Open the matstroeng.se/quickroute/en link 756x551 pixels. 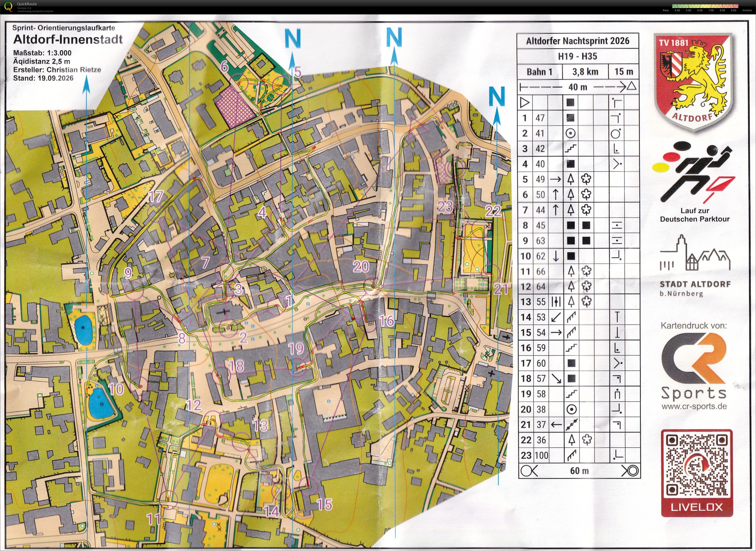35,11
